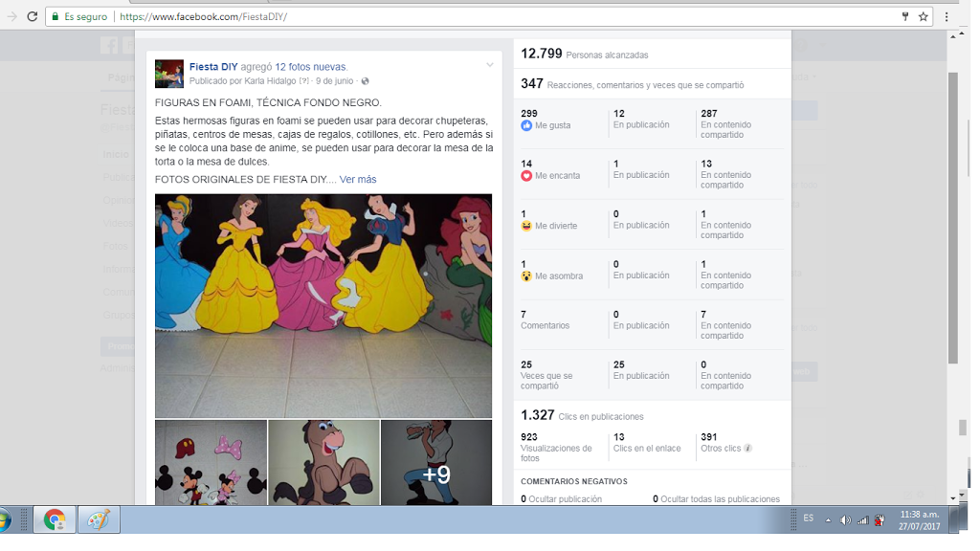Click the info icon beside 'Otros clics'
980x551 pixels.
(748, 449)
